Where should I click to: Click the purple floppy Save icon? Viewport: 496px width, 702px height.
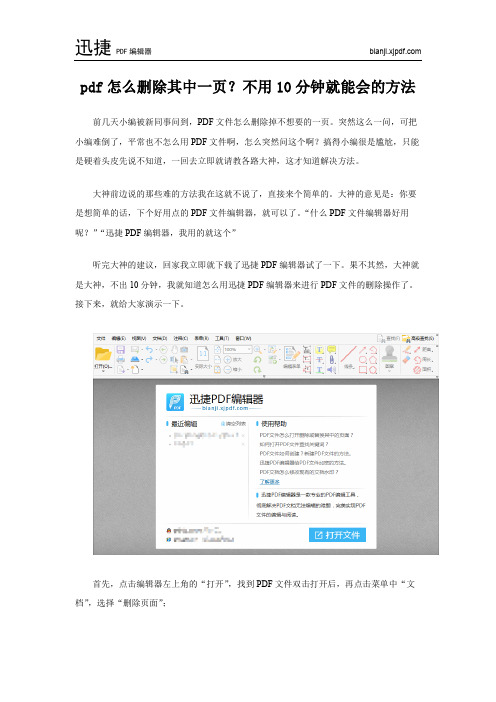point(121,350)
